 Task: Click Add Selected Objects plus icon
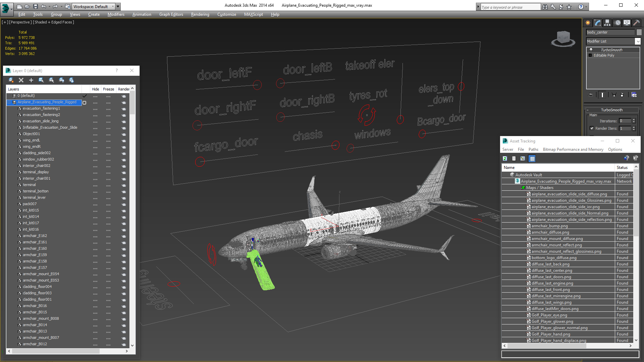pyautogui.click(x=31, y=80)
